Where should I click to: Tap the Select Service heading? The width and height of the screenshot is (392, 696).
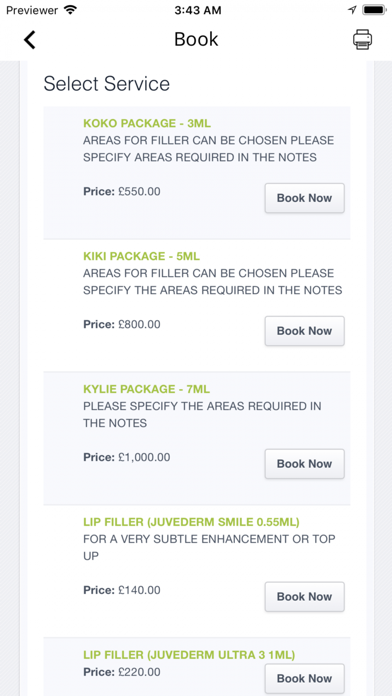point(107,83)
